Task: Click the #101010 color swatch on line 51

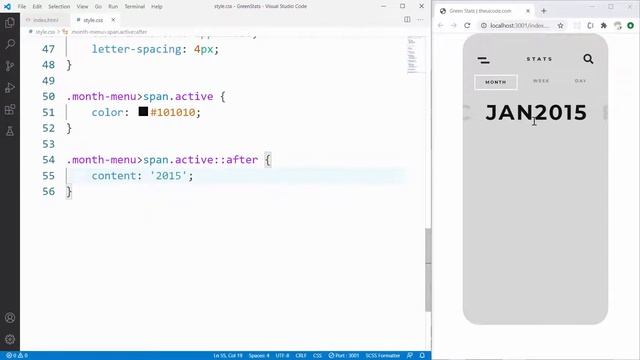Action: coord(143,111)
